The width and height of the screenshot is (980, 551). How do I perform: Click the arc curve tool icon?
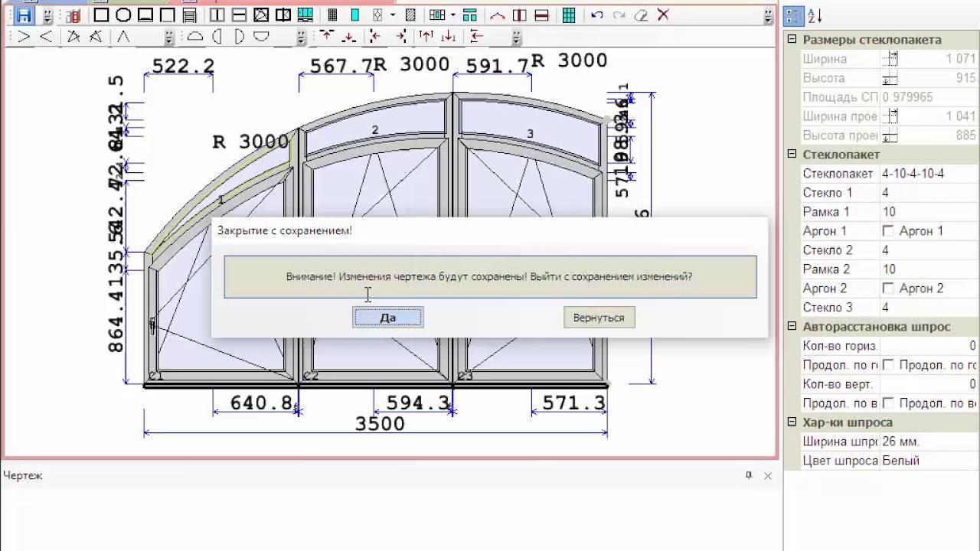pyautogui.click(x=497, y=15)
